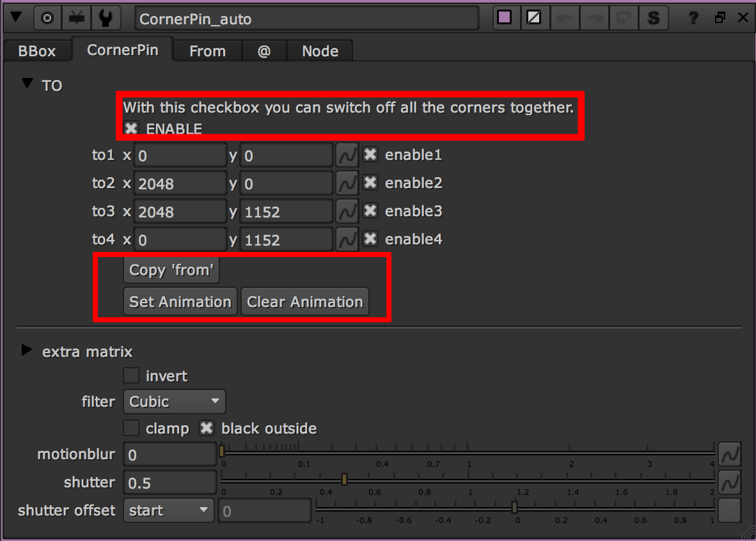The image size is (756, 541).
Task: Enable the invert checkbox
Action: tap(131, 376)
